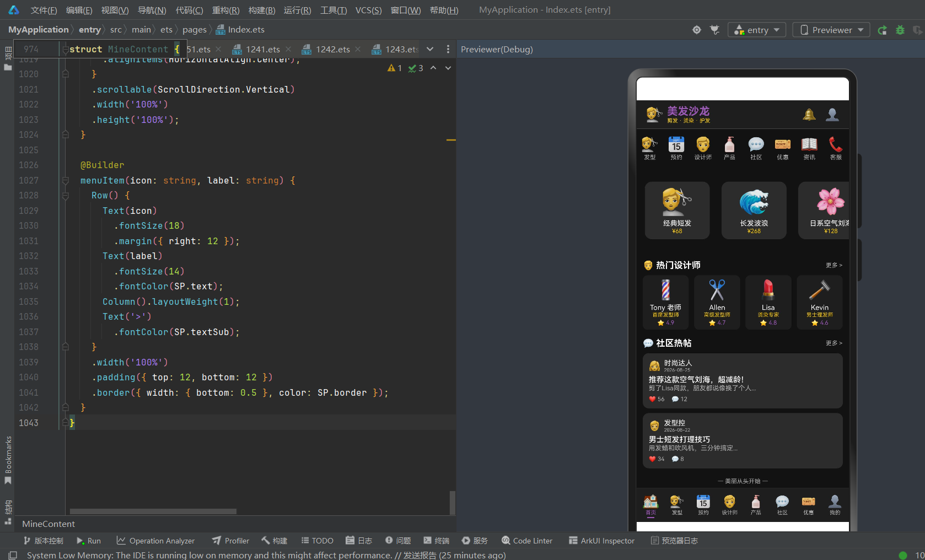Open the Code Linter tool window

527,541
